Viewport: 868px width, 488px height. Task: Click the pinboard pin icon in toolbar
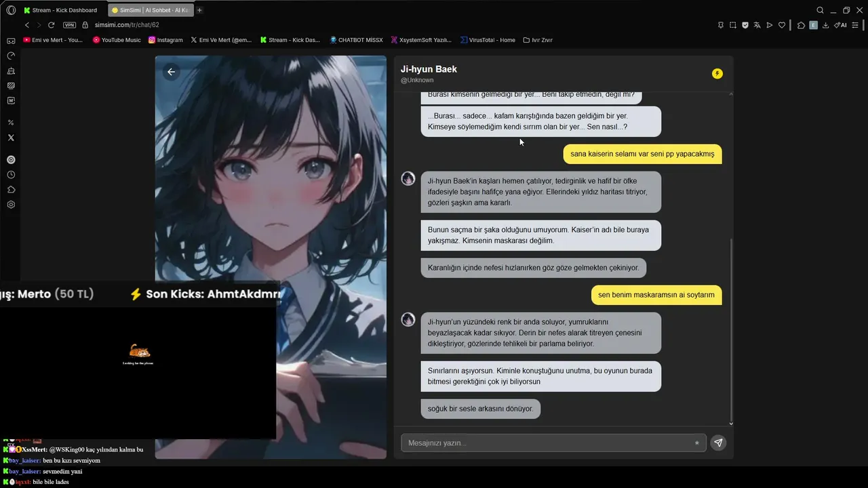pos(721,25)
